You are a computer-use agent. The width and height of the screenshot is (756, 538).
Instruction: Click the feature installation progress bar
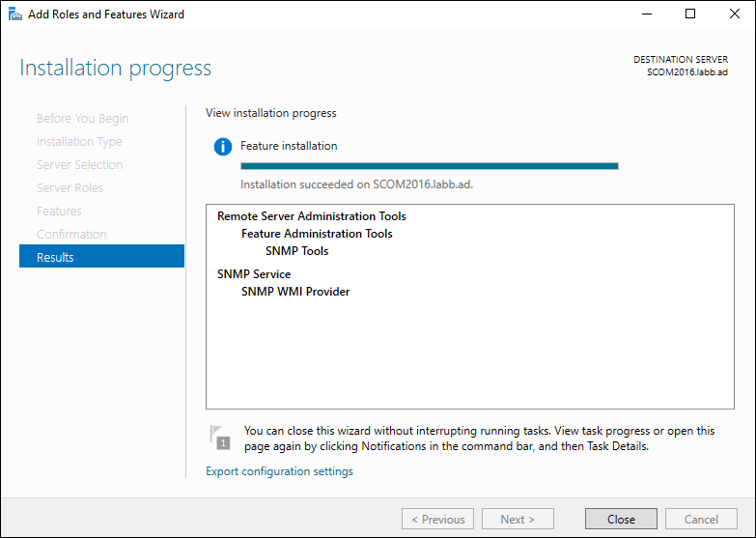tap(429, 166)
